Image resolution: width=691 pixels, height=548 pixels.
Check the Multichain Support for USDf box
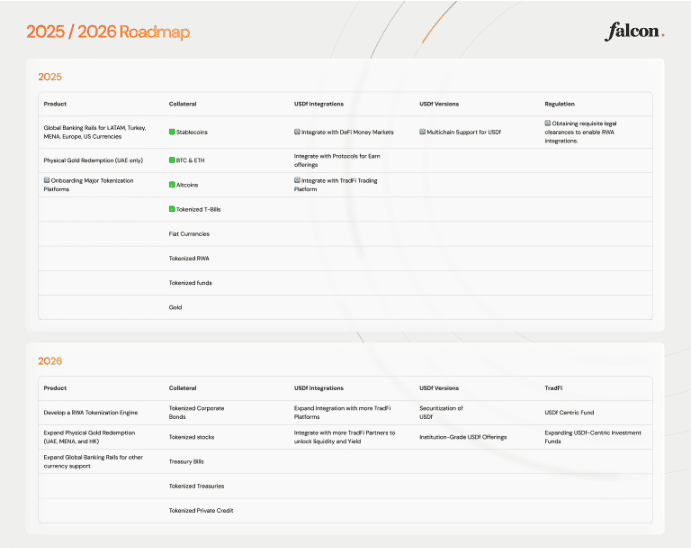click(423, 132)
